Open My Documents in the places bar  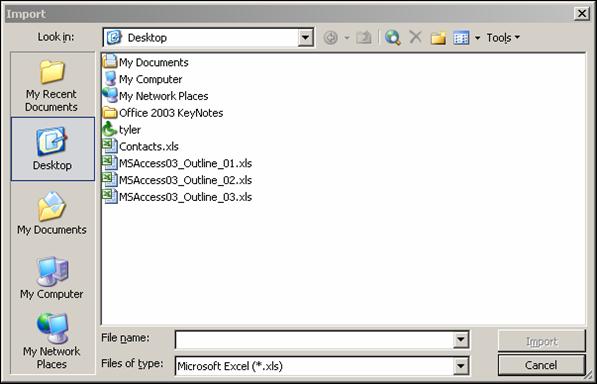pyautogui.click(x=52, y=213)
